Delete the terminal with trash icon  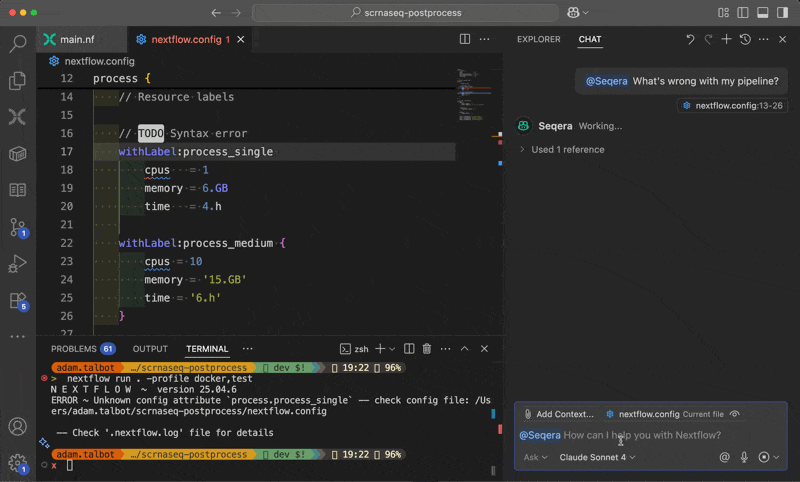(426, 349)
